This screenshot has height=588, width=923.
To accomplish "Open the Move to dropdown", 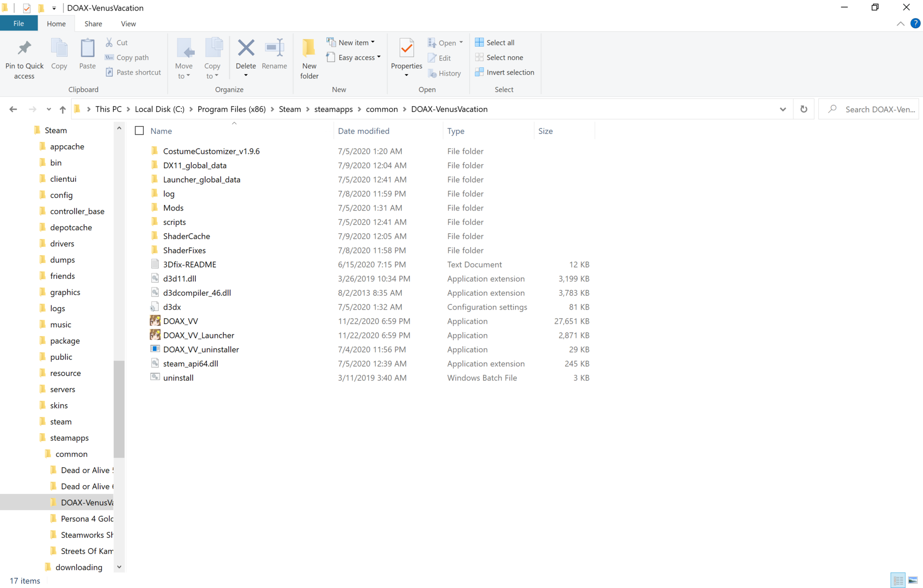I will [x=184, y=59].
